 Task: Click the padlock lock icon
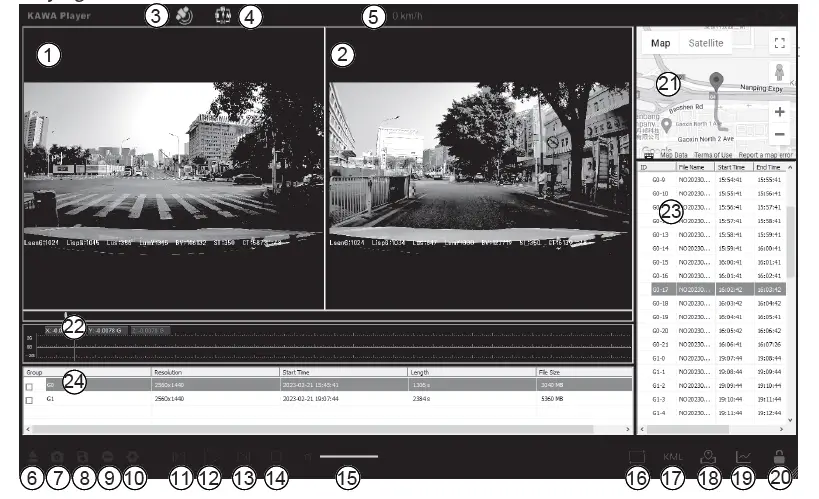[x=779, y=457]
